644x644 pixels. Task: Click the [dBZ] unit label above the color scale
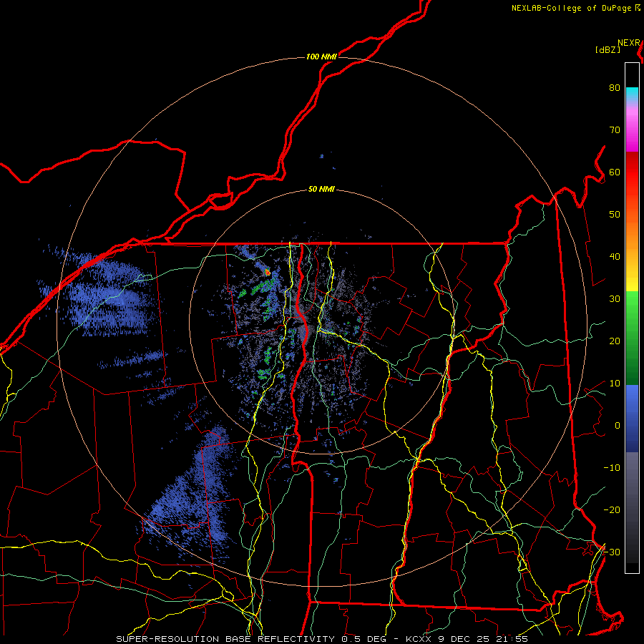(x=608, y=49)
